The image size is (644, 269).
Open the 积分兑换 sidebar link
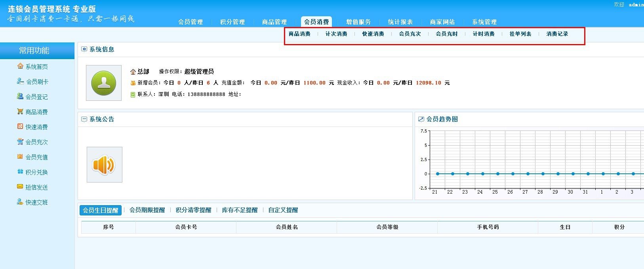(x=37, y=172)
